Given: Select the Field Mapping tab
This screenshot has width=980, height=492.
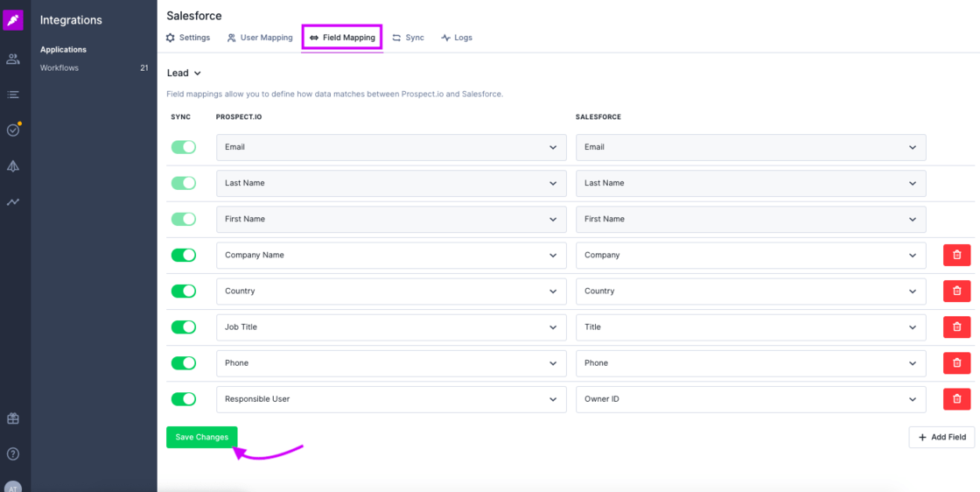Looking at the screenshot, I should (342, 38).
